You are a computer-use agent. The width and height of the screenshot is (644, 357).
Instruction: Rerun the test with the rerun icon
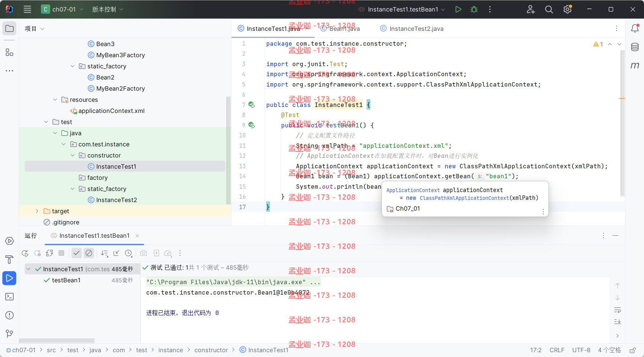coord(25,253)
